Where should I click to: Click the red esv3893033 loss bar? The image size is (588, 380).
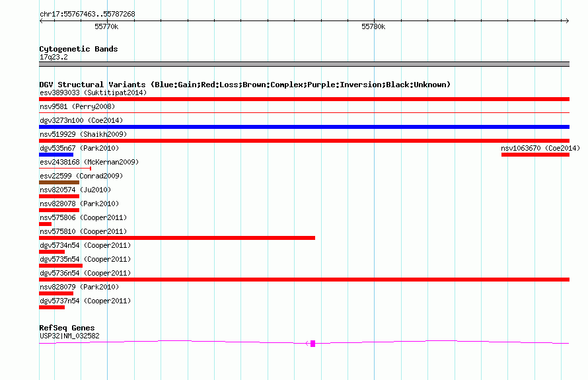(304, 99)
